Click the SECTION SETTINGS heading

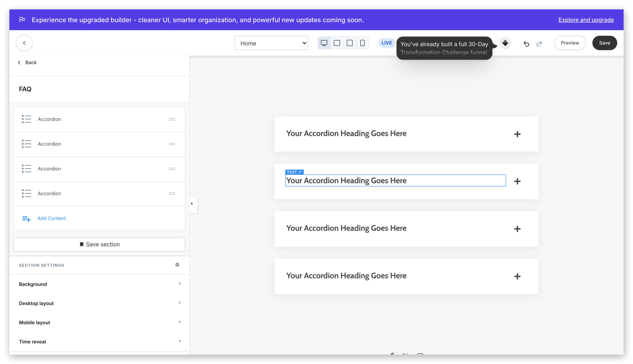pyautogui.click(x=42, y=265)
